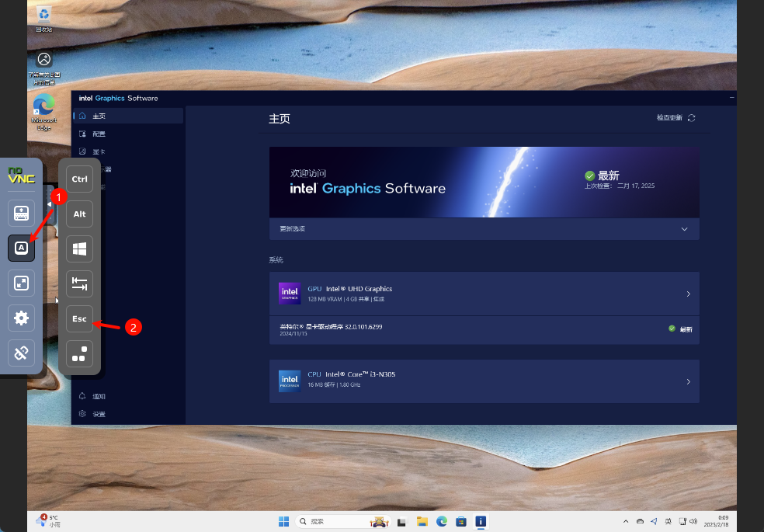Viewport: 764px width, 532px height.
Task: Send Tab key via noVNC
Action: [79, 284]
